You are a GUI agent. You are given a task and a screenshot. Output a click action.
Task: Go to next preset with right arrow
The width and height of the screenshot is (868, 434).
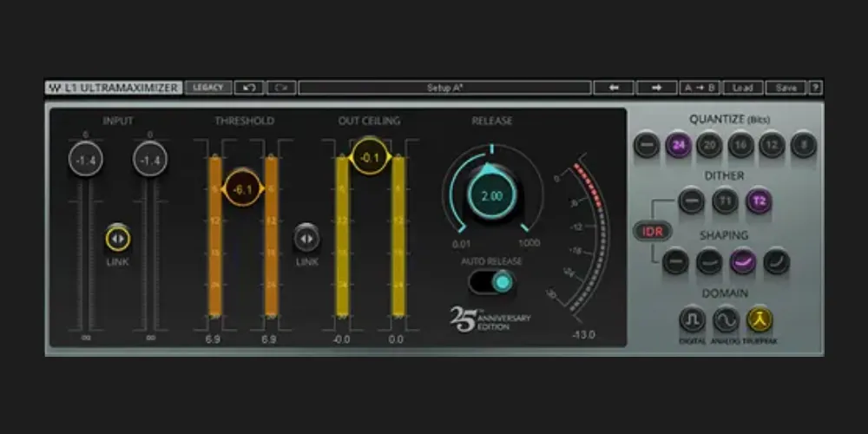656,88
